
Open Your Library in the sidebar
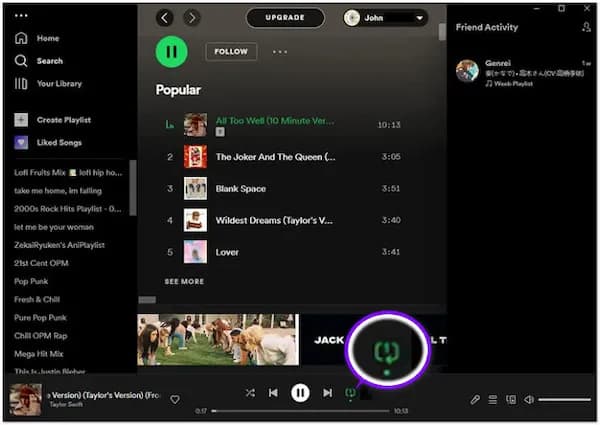click(58, 84)
